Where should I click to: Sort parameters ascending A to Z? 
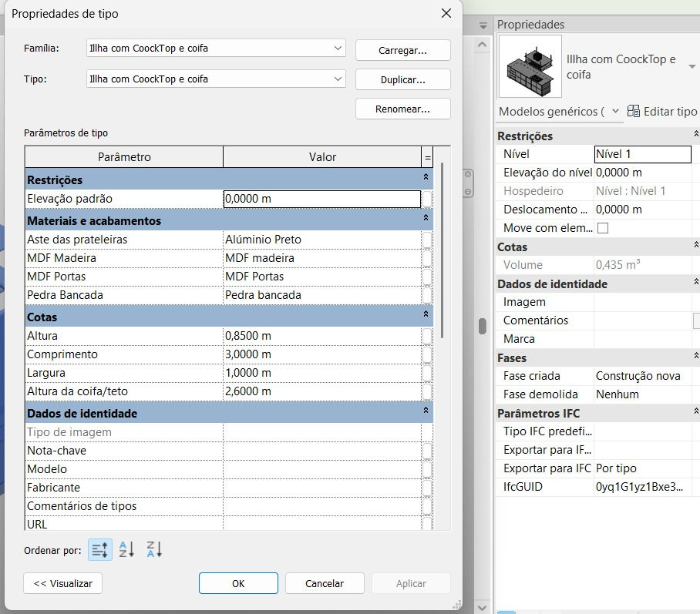tap(126, 549)
